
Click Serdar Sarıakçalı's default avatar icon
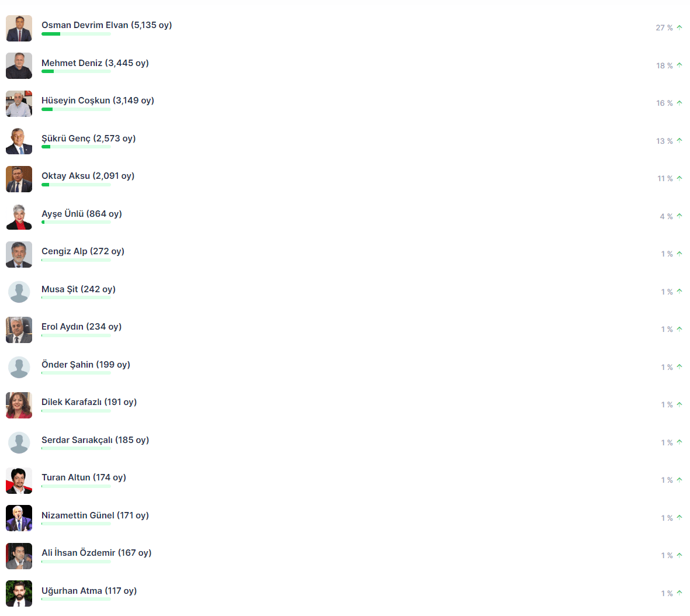19,442
